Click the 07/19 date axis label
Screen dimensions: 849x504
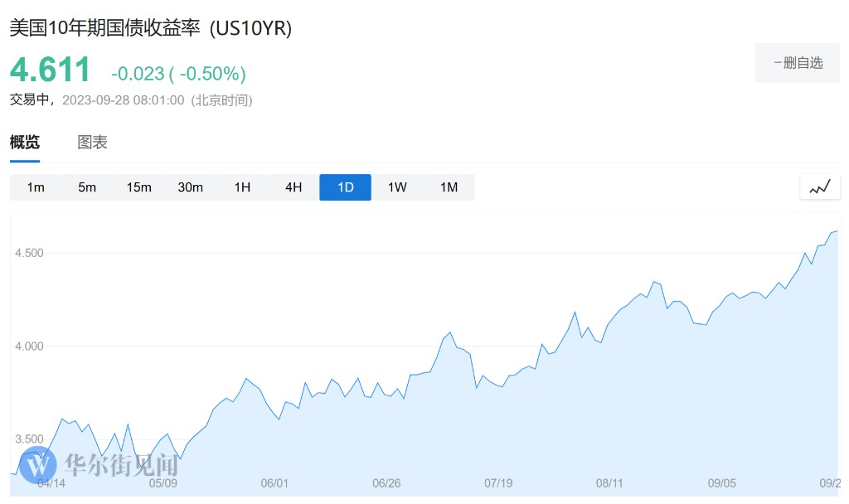coord(498,483)
